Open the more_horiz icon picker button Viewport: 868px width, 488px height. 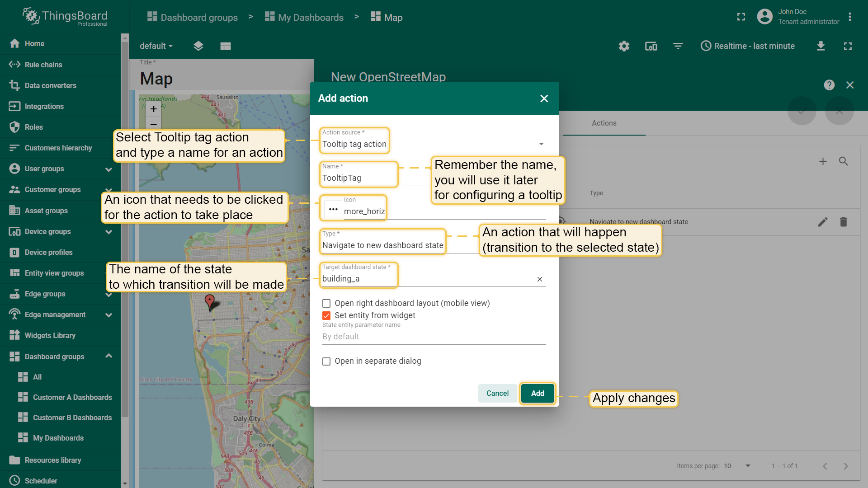333,209
